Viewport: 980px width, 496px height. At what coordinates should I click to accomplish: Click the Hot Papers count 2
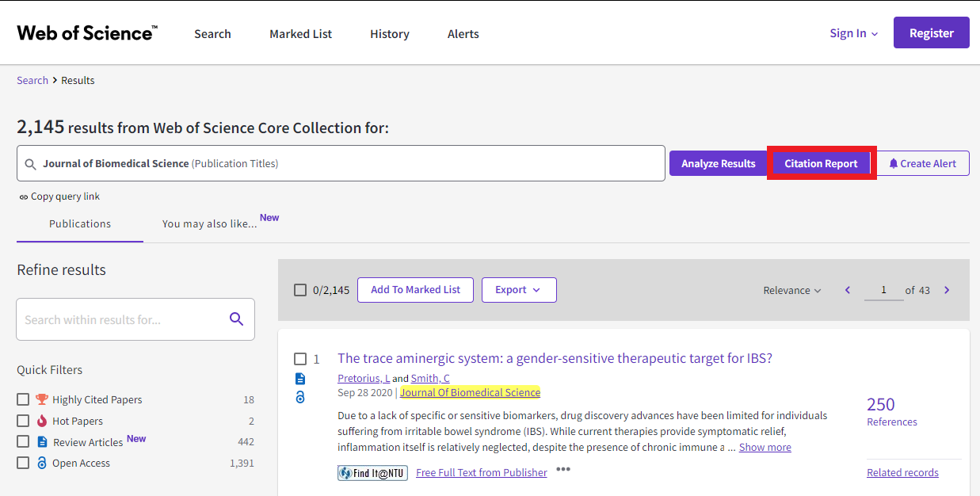point(251,421)
